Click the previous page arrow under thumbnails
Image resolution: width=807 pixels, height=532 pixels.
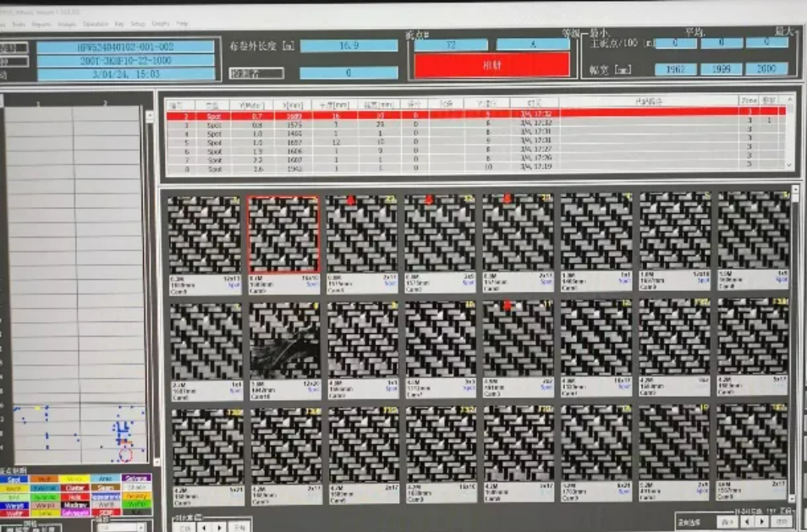tap(745, 522)
